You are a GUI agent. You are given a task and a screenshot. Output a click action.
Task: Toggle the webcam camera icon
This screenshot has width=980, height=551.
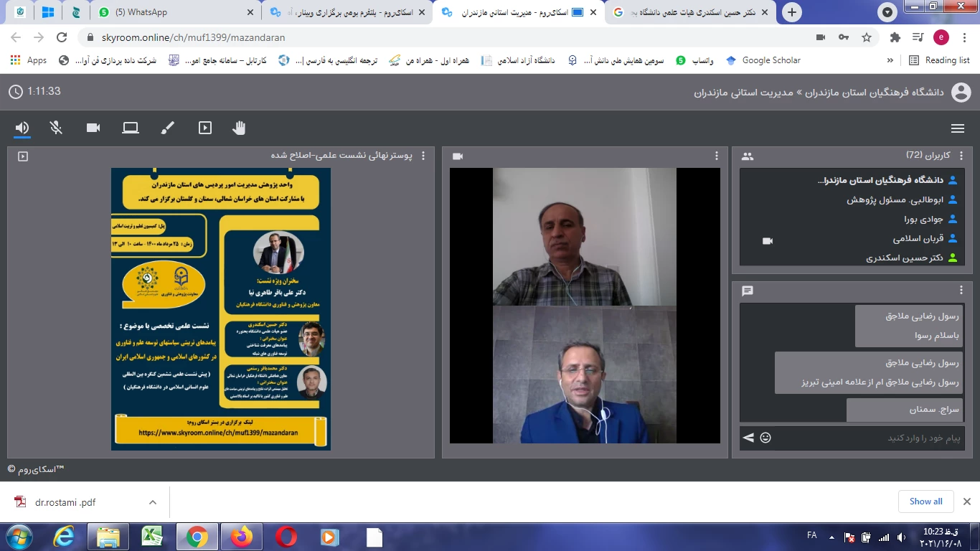click(x=93, y=128)
